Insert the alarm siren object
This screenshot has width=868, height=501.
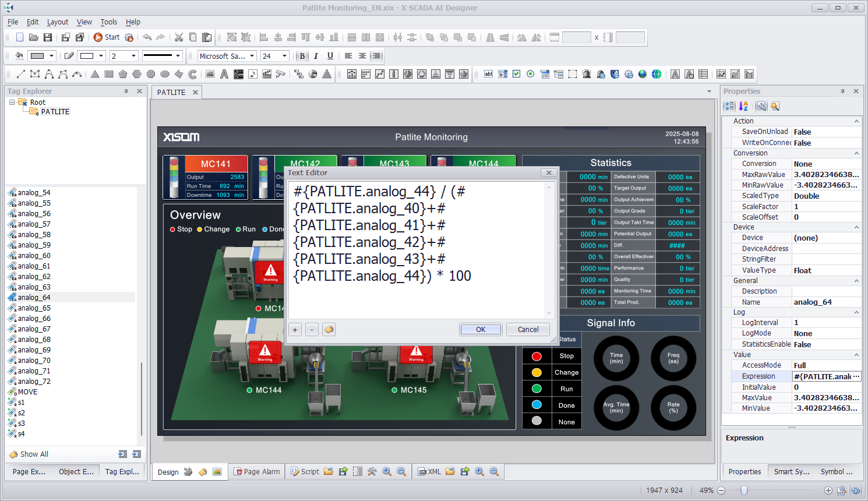click(587, 74)
